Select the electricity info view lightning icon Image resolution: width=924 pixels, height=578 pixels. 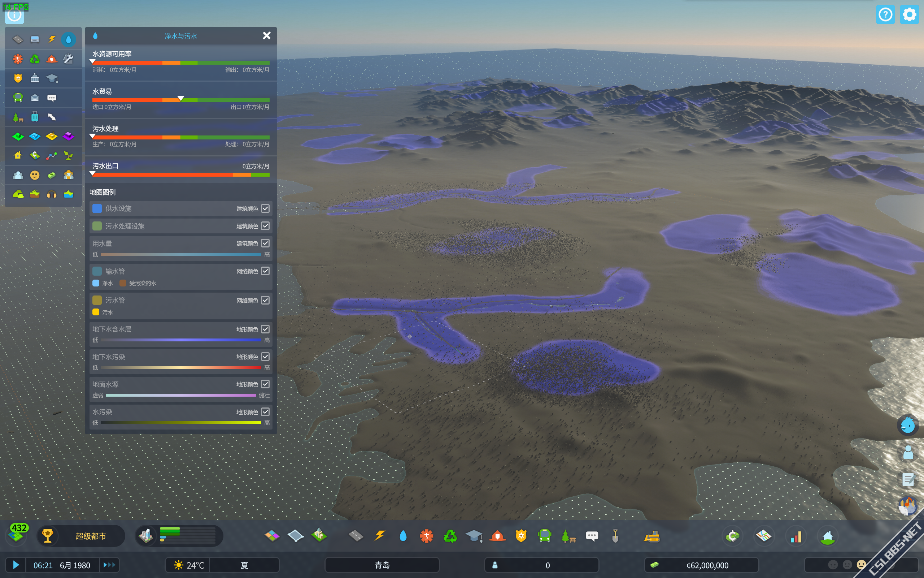point(52,39)
